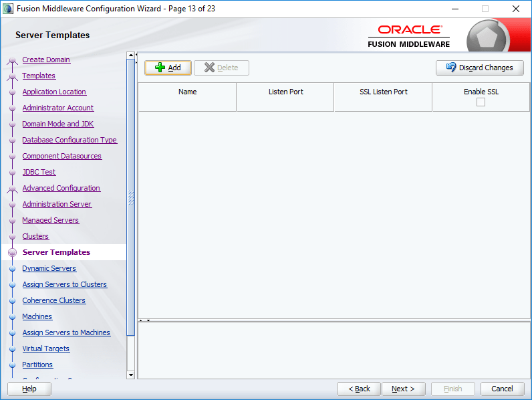Click the Back button
532x400 pixels.
[x=359, y=389]
